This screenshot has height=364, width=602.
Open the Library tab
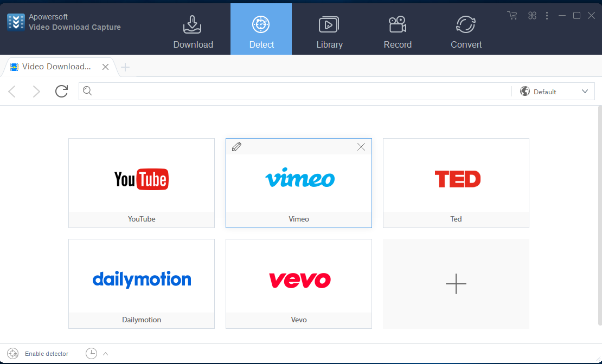tap(329, 31)
